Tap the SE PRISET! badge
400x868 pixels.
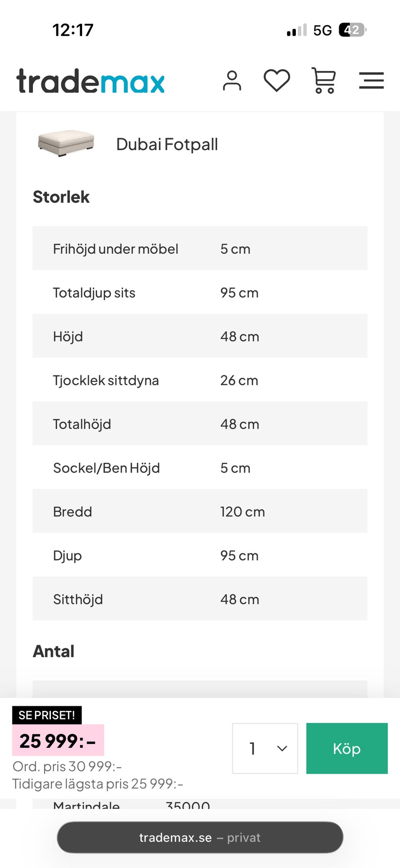click(47, 715)
